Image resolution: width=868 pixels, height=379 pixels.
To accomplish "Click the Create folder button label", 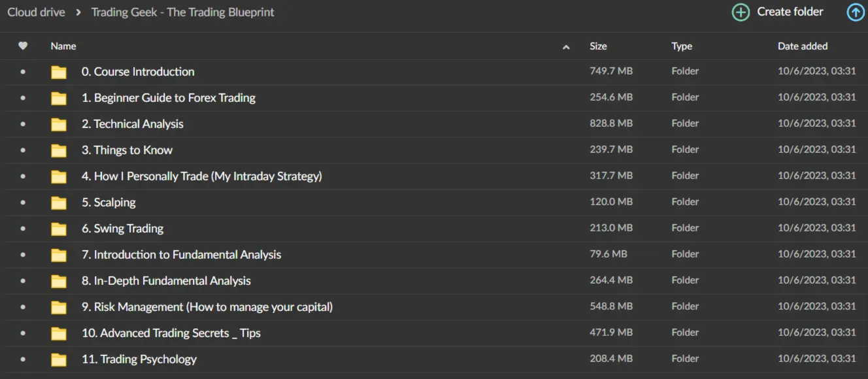I will [790, 12].
